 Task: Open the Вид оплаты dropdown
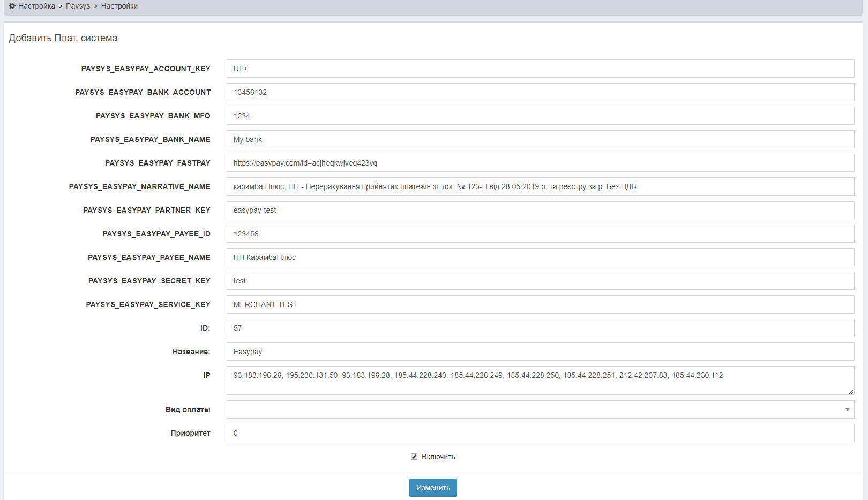(x=540, y=409)
